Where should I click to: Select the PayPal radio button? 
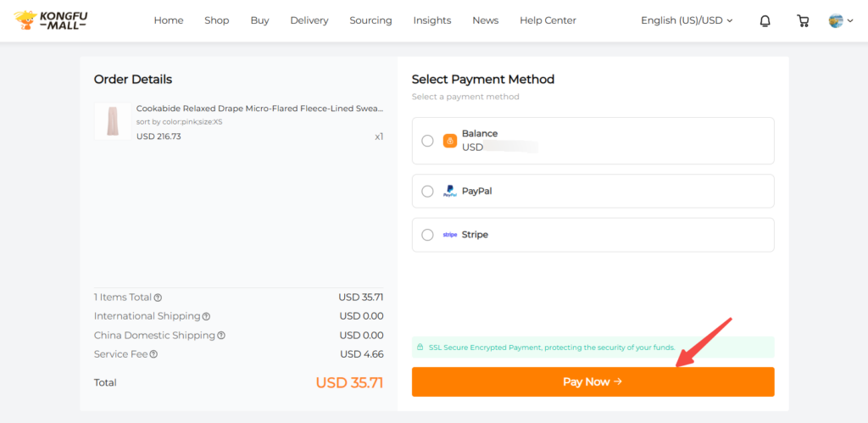click(427, 192)
